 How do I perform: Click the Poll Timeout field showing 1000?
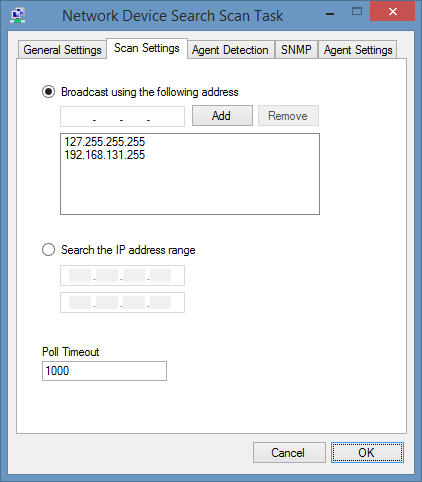pyautogui.click(x=104, y=371)
